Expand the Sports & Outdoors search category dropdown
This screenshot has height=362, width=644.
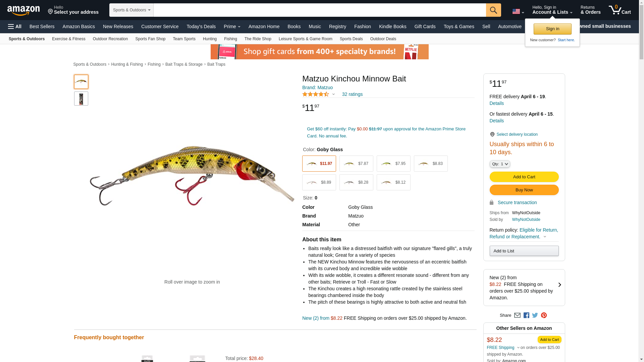[x=131, y=10]
